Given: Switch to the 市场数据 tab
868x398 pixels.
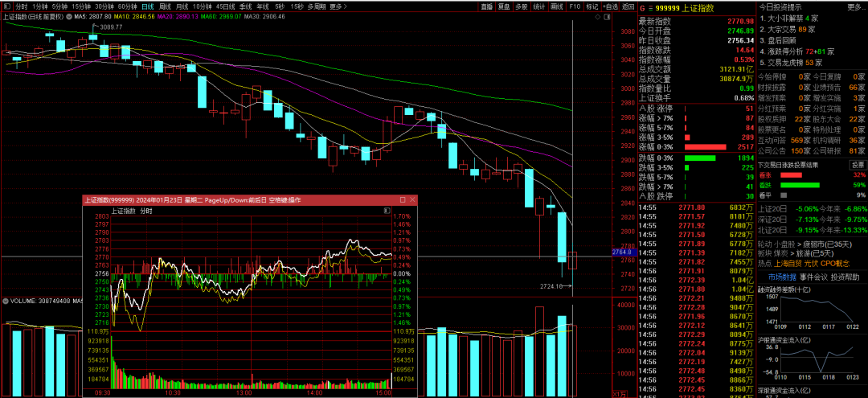Looking at the screenshot, I should coord(782,277).
